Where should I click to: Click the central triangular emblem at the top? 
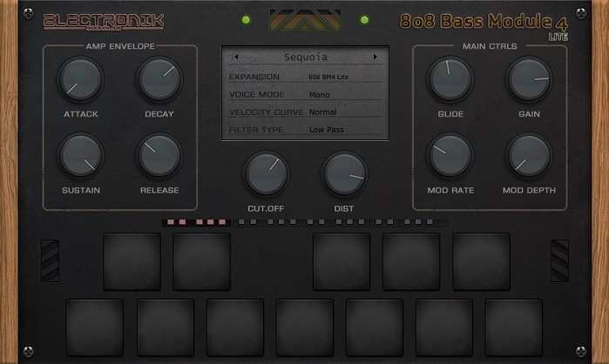[x=305, y=20]
